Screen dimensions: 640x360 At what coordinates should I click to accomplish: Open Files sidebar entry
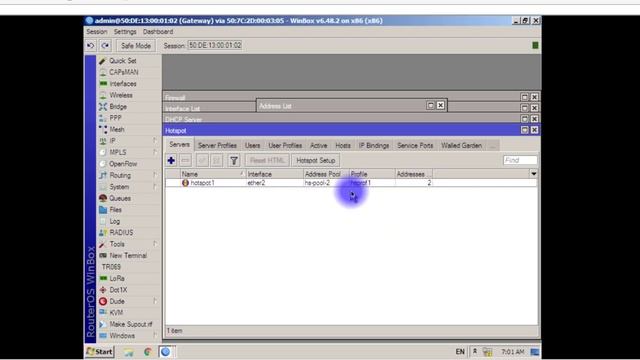click(x=116, y=210)
